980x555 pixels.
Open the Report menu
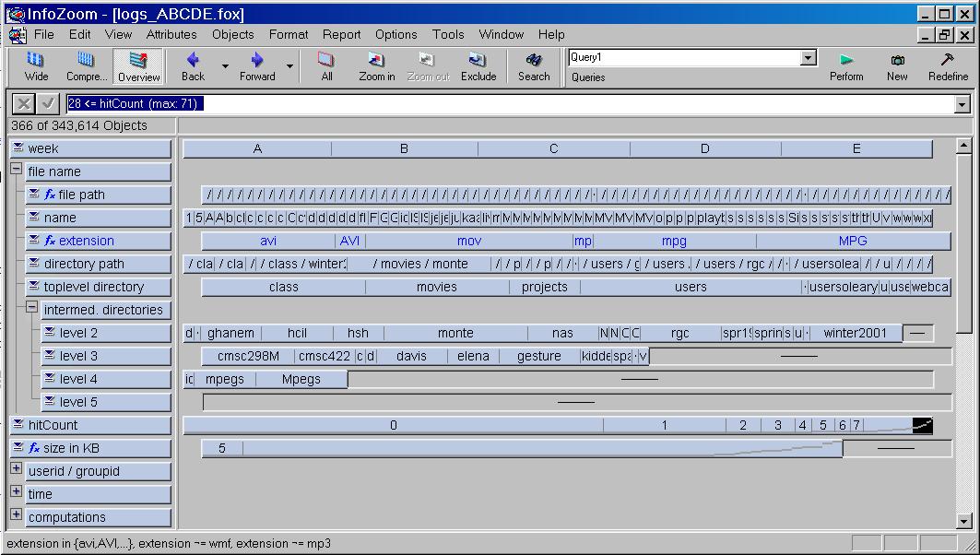(341, 34)
